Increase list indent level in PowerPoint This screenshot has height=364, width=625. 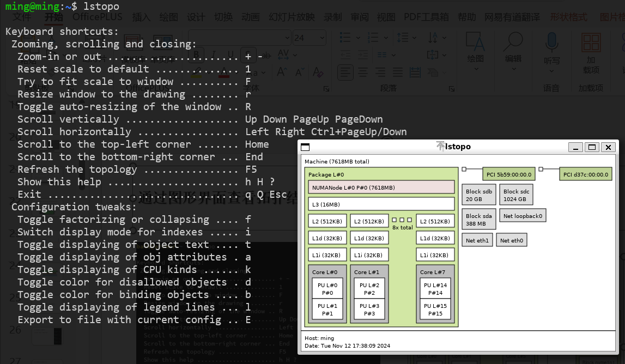tap(363, 54)
